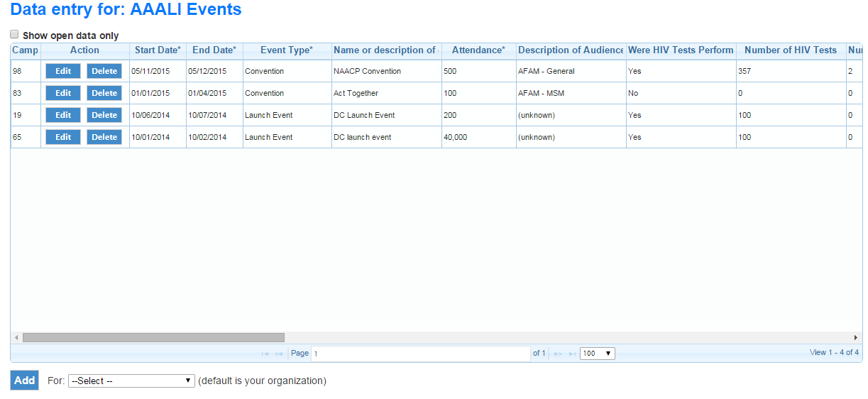
Task: Click next page pager icon
Action: (558, 354)
